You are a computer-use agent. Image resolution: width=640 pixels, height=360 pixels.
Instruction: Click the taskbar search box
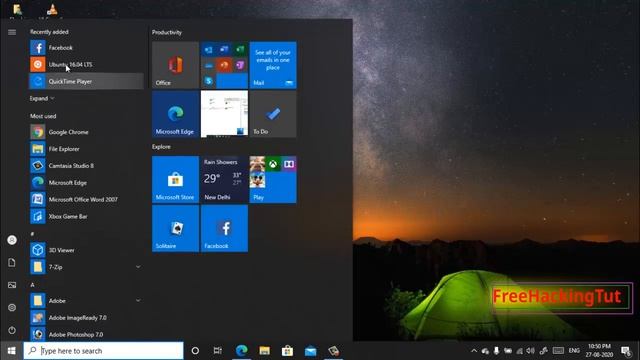point(104,351)
